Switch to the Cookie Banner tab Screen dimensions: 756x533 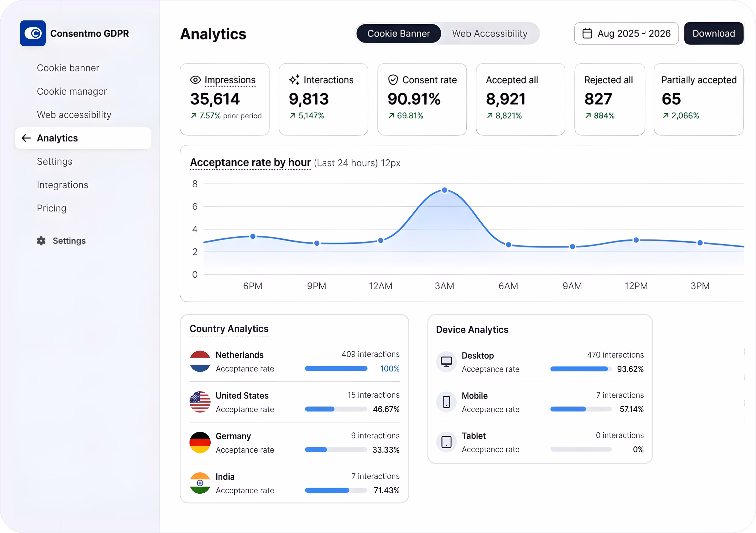pos(398,33)
